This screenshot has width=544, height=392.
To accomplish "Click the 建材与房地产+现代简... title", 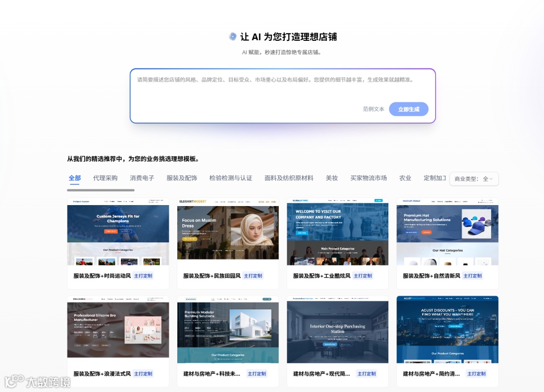I will [321, 374].
